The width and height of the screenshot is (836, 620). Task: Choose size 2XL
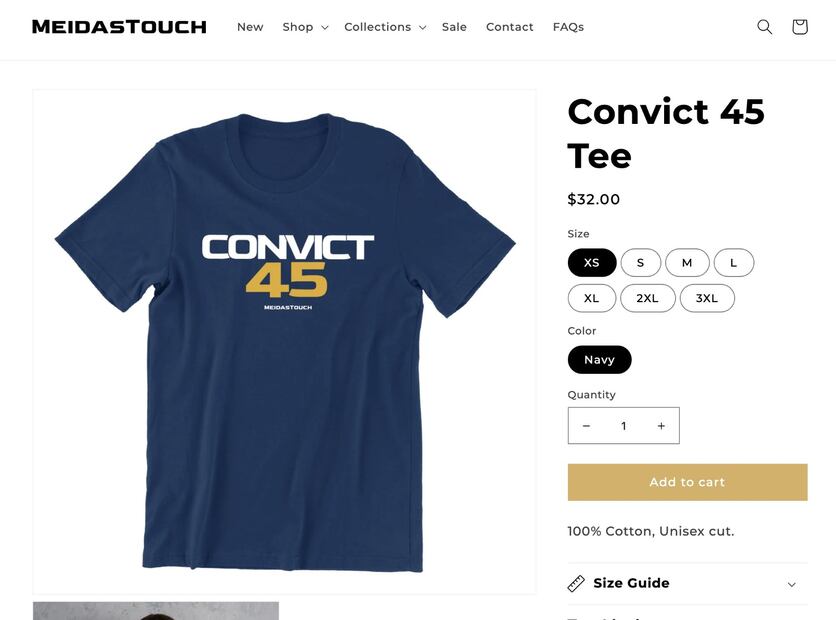point(647,298)
